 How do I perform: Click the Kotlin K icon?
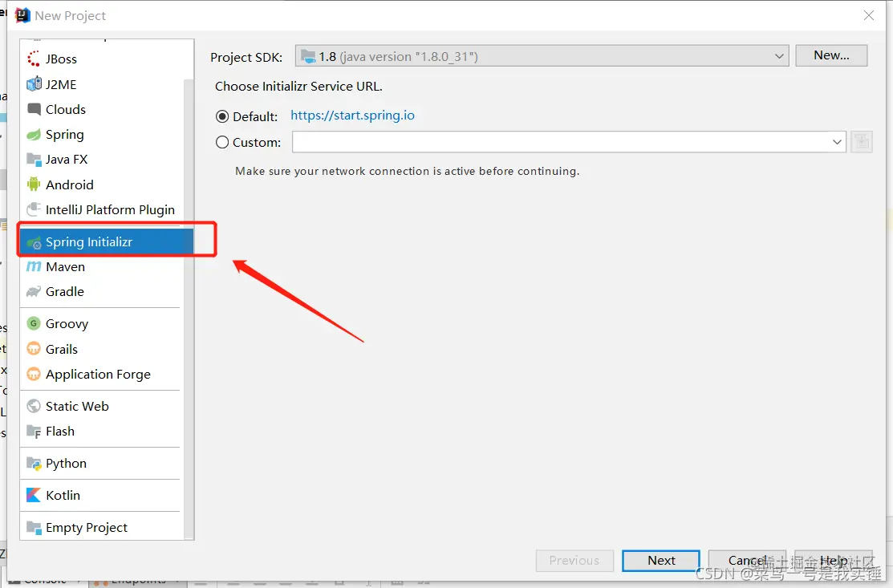click(34, 495)
